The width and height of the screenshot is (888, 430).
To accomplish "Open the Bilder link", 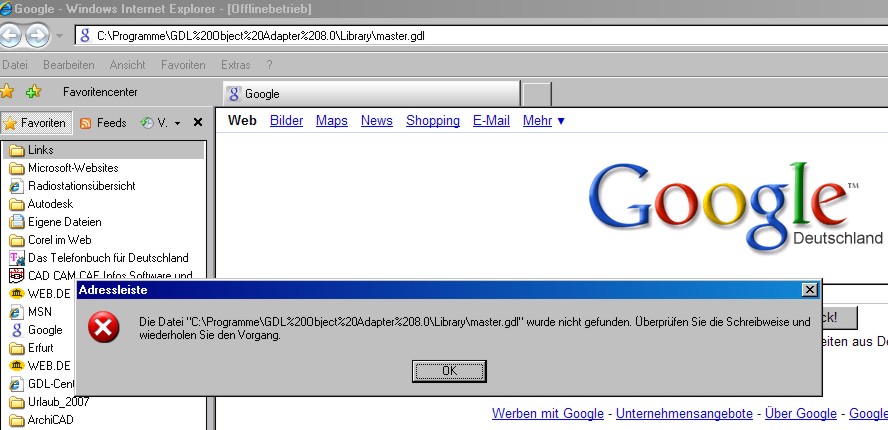I will 287,121.
